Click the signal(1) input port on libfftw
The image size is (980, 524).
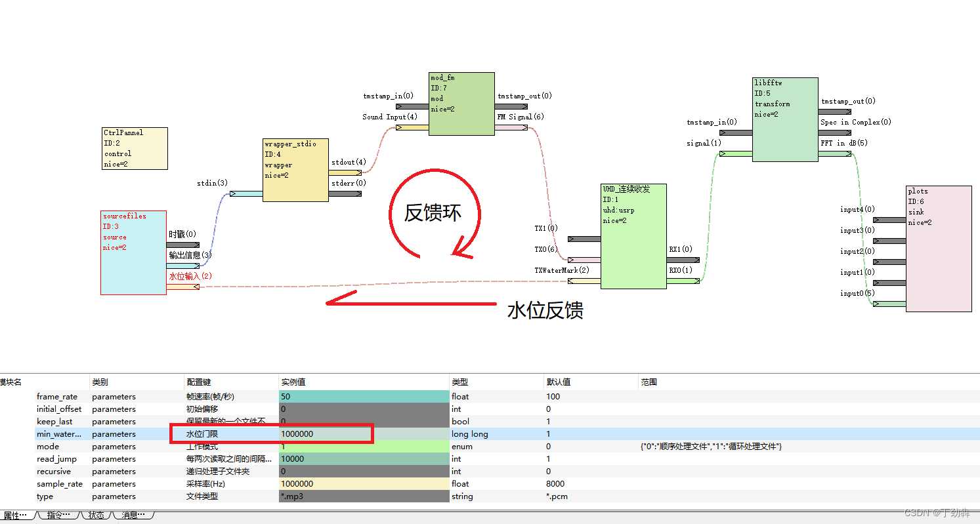tap(736, 153)
